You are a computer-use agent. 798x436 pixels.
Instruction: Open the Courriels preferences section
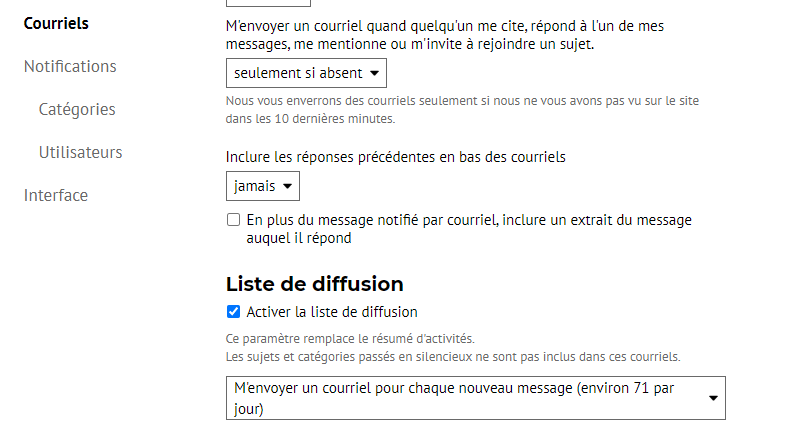pos(56,23)
